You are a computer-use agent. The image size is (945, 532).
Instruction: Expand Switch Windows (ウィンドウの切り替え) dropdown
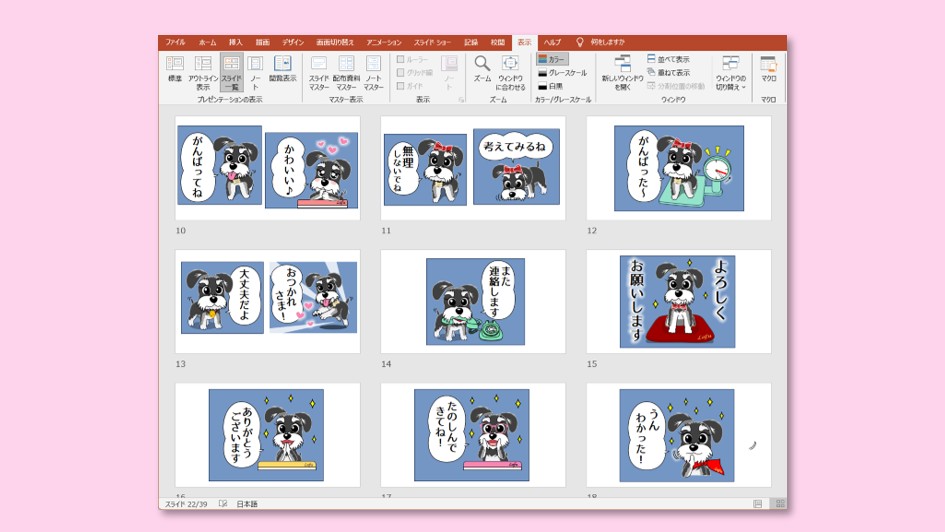pos(730,72)
